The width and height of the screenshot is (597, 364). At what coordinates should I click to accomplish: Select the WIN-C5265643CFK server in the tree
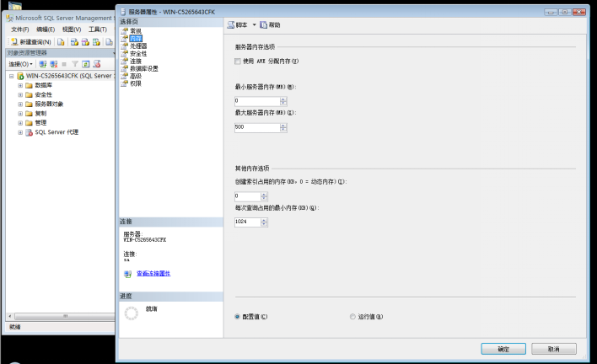coord(68,76)
